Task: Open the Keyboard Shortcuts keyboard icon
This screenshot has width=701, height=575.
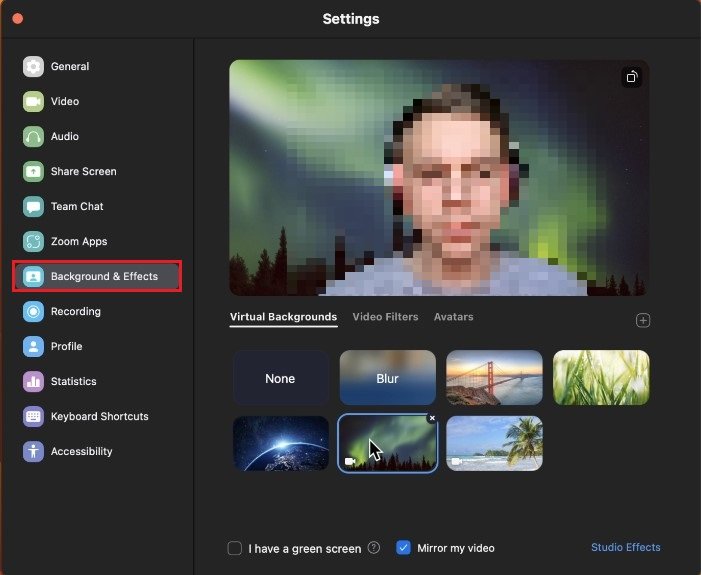Action: click(x=34, y=416)
